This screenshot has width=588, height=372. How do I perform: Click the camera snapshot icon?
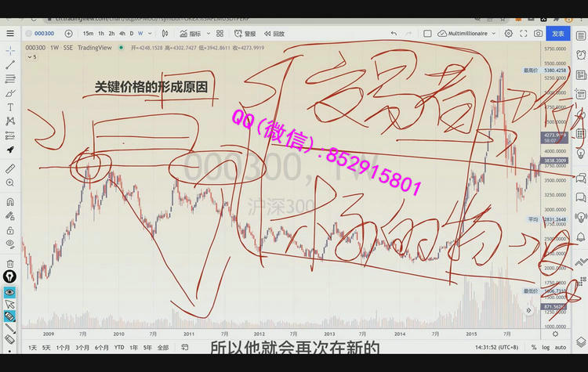click(538, 34)
